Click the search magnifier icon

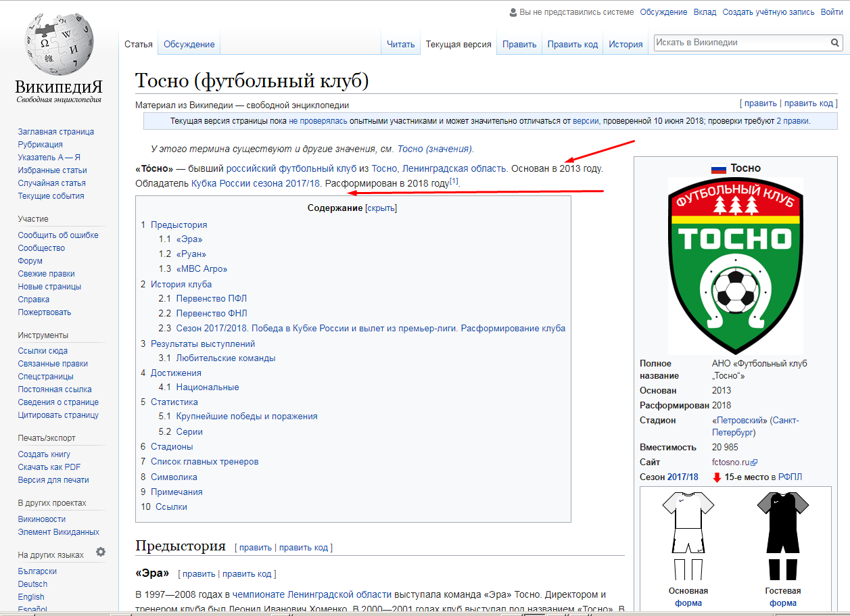836,43
